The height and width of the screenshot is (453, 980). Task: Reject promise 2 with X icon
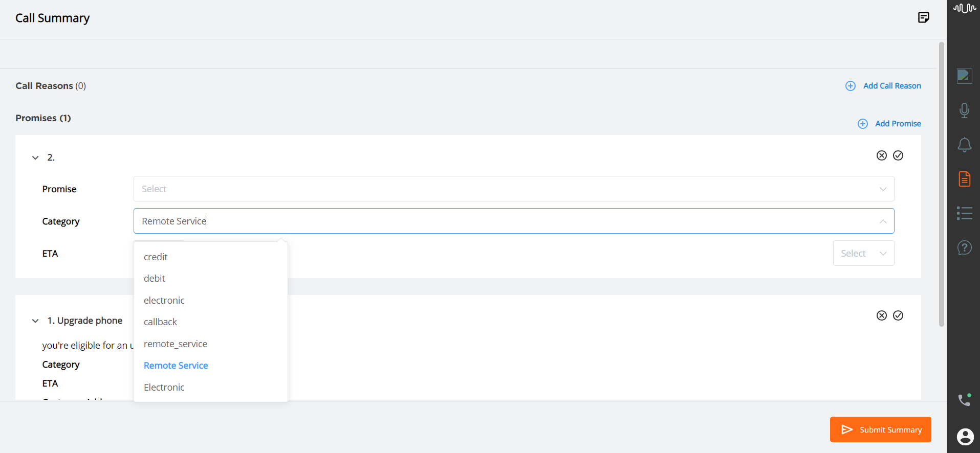tap(881, 155)
